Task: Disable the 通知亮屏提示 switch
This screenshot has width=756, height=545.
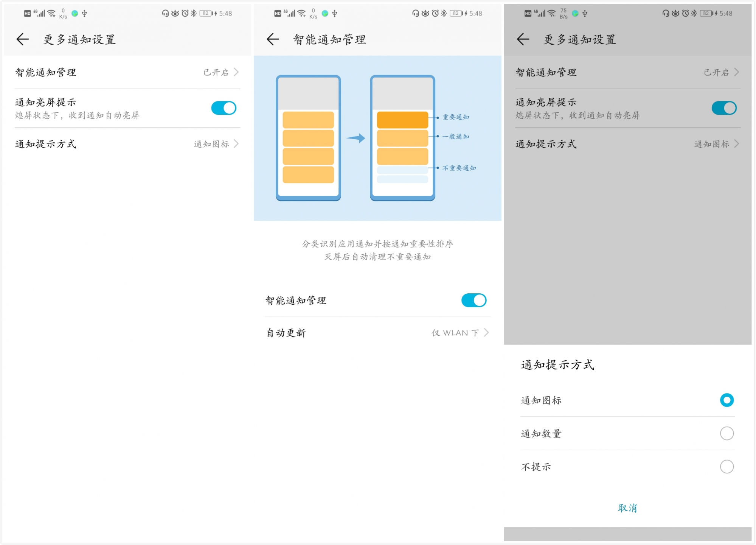Action: click(223, 108)
